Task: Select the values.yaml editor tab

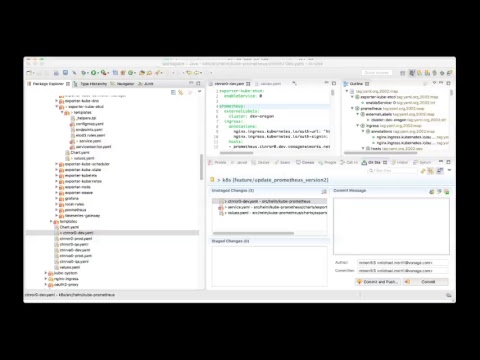Action: [268, 84]
